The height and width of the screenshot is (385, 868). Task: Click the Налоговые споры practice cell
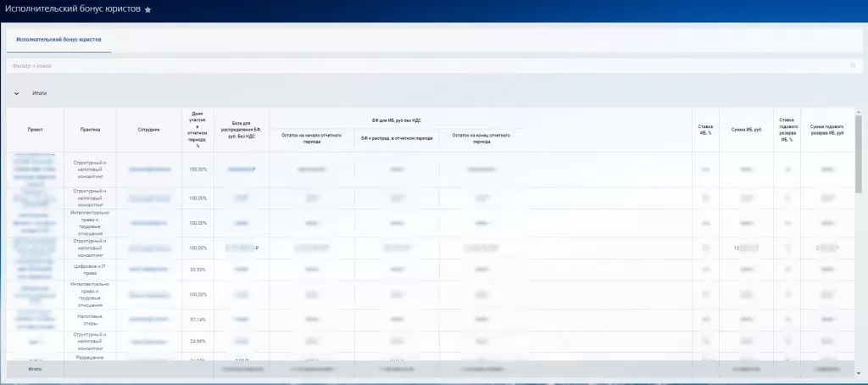[90, 320]
